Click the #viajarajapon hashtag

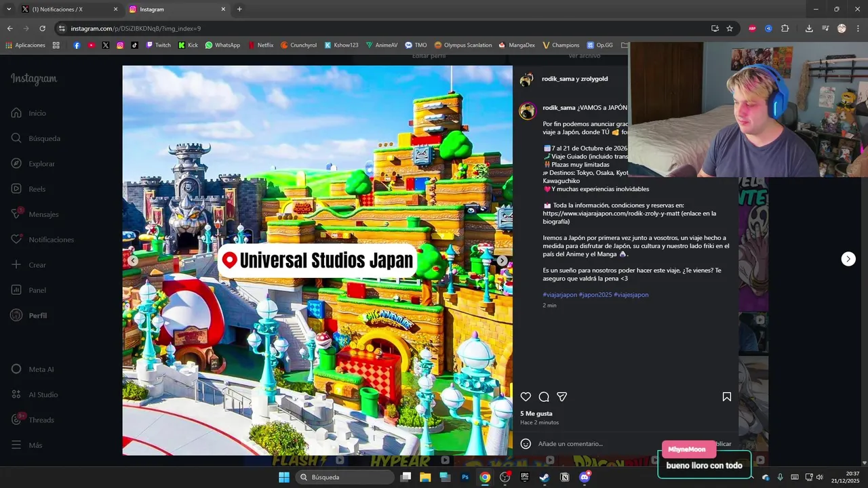tap(559, 295)
